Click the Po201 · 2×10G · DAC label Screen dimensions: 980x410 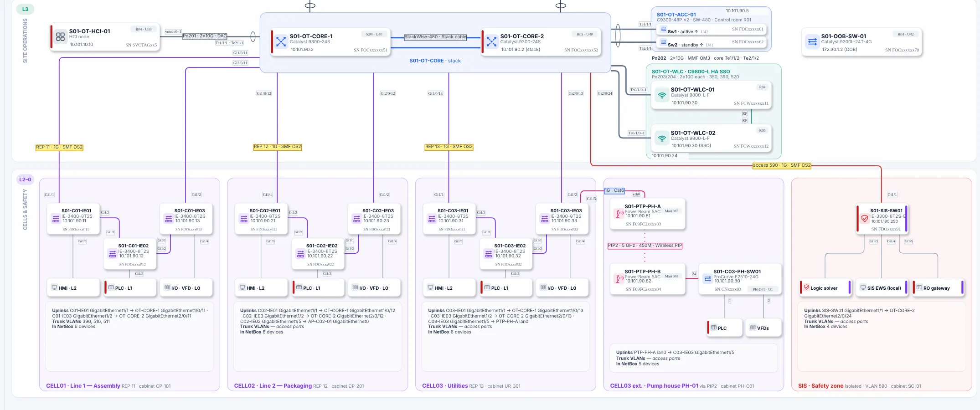[205, 36]
